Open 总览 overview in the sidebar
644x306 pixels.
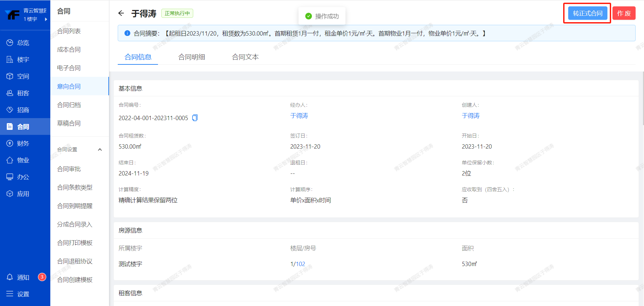[23, 43]
